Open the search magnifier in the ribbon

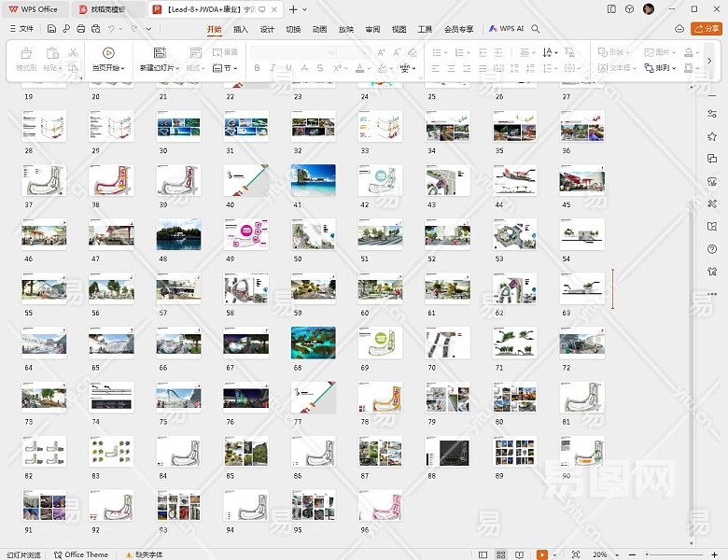coord(536,29)
